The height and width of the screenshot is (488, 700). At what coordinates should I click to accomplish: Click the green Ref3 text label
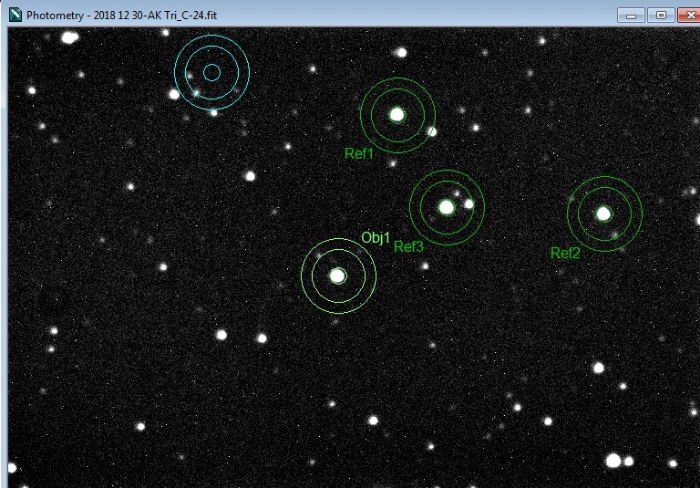click(x=408, y=247)
